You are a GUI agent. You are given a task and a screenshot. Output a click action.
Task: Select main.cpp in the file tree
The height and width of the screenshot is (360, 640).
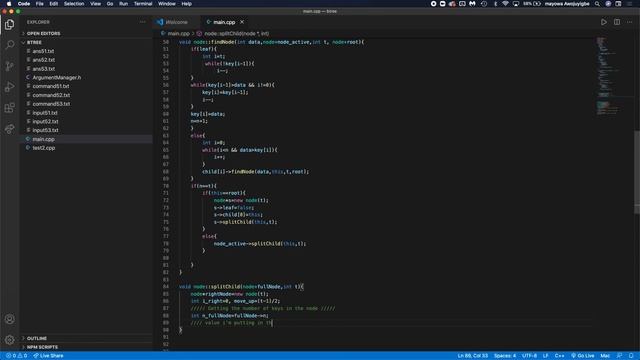[x=86, y=139]
